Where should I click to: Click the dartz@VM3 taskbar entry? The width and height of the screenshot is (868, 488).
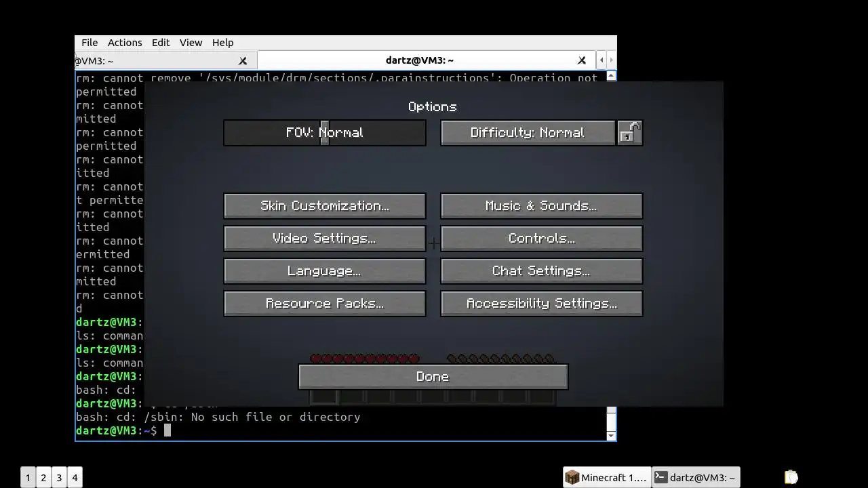(696, 478)
